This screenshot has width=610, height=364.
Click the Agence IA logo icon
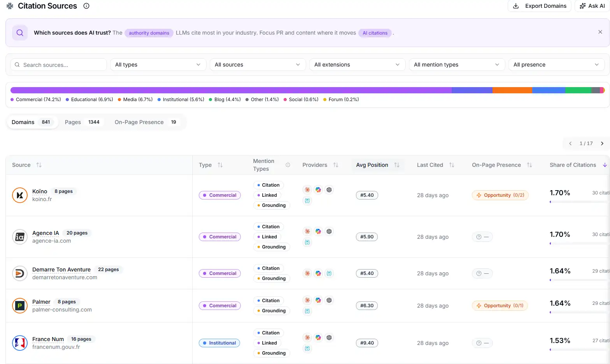pos(20,237)
